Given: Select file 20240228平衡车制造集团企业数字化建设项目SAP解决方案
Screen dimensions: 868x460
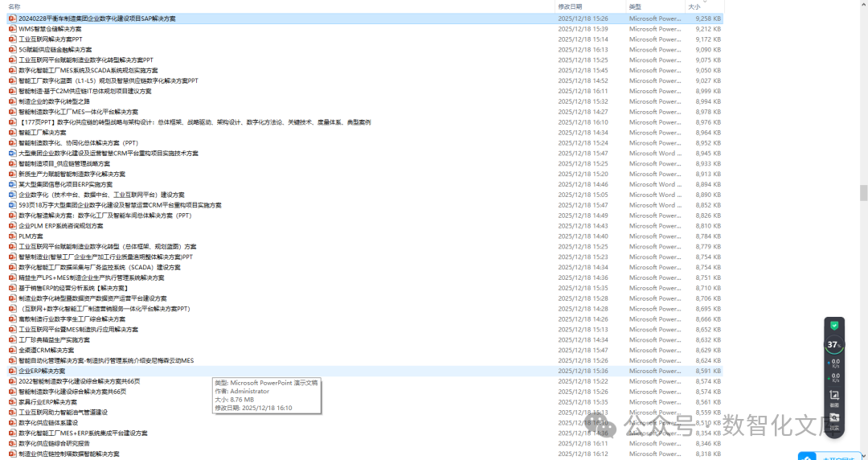Looking at the screenshot, I should (x=97, y=18).
